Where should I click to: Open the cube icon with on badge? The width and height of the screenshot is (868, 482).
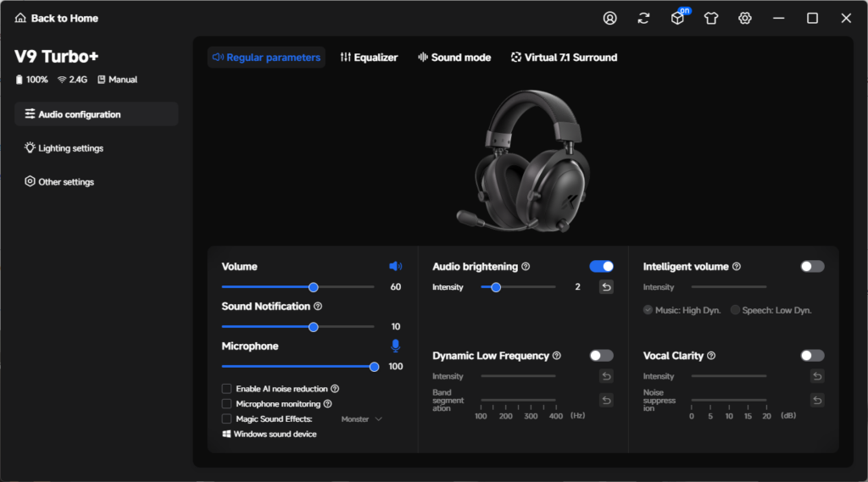[x=679, y=17]
